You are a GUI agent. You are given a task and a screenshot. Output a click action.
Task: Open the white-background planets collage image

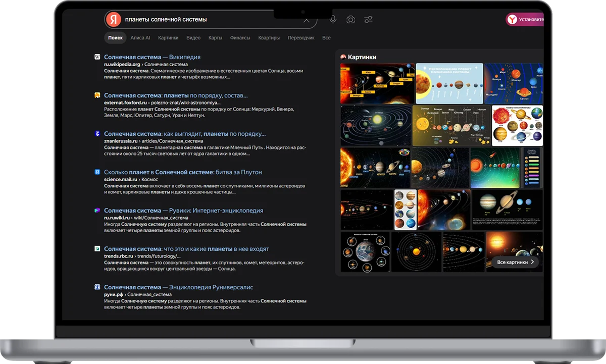pos(518,125)
